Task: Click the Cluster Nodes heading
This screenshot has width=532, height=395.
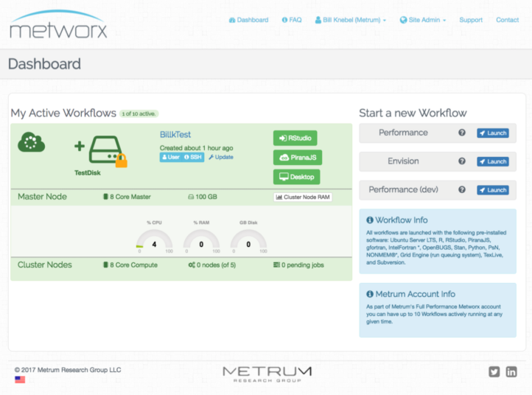Action: point(45,265)
